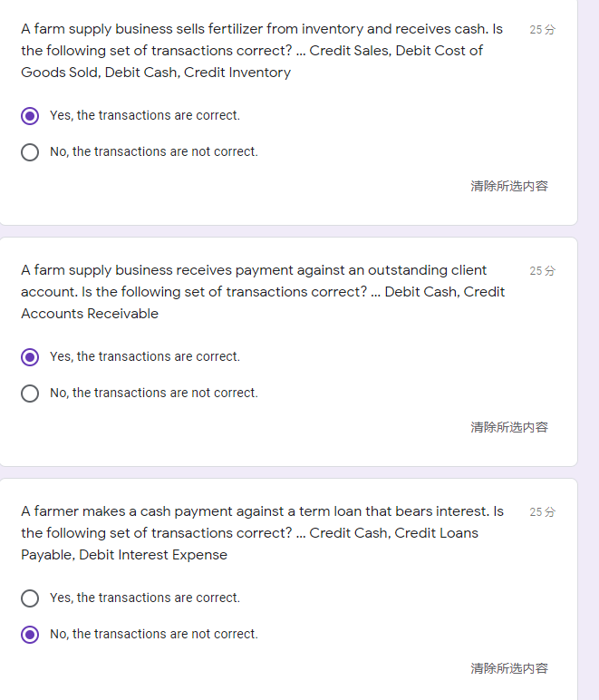Select Yes radio circle for fertilizer sale question

coord(30,116)
